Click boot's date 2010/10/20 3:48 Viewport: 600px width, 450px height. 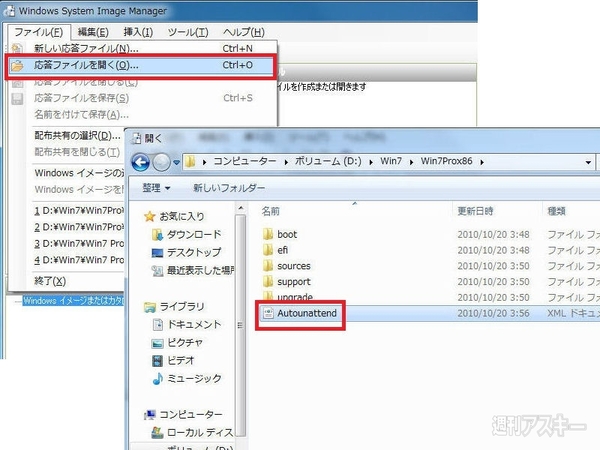493,234
